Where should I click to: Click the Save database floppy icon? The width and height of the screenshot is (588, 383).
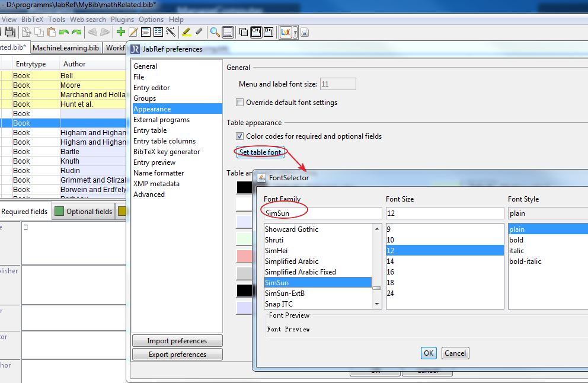pos(11,32)
